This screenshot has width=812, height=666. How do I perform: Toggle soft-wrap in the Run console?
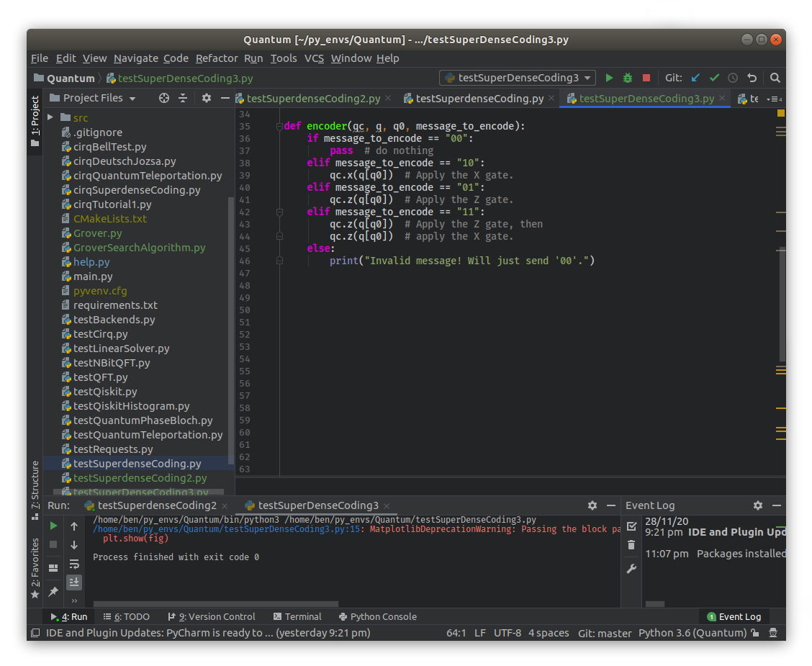pos(74,565)
